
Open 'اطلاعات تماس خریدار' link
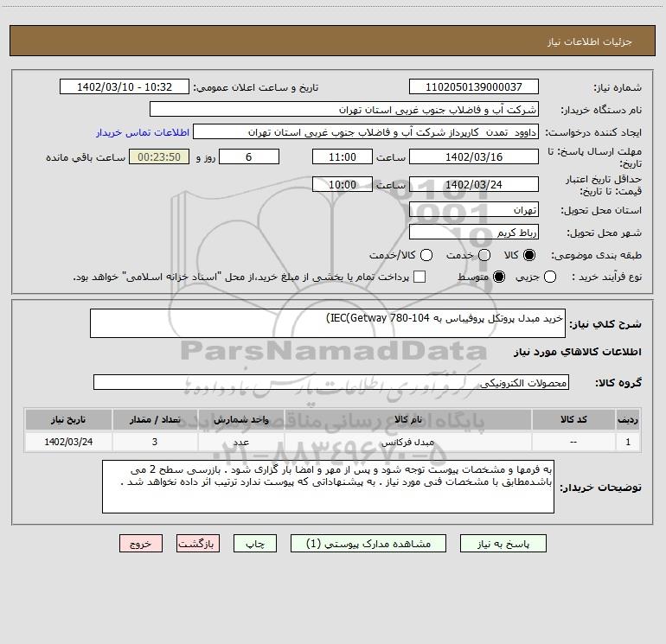tap(143, 132)
